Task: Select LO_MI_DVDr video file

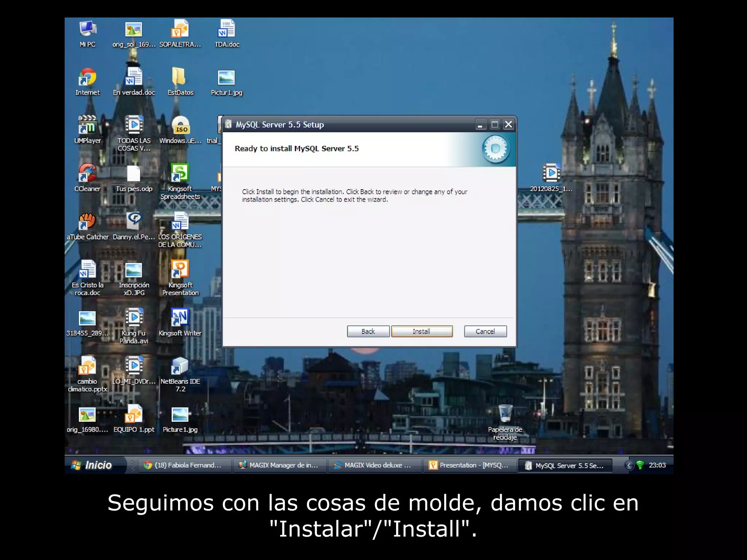Action: click(134, 371)
